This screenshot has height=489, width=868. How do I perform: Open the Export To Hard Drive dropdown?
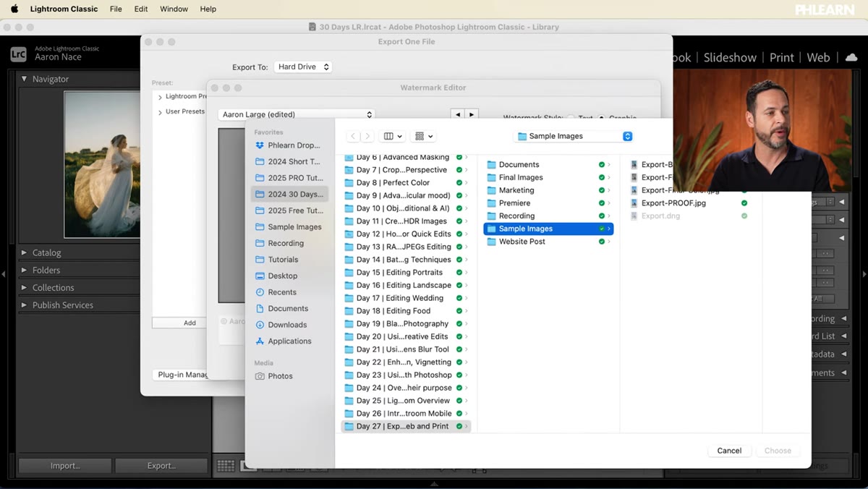click(x=303, y=67)
